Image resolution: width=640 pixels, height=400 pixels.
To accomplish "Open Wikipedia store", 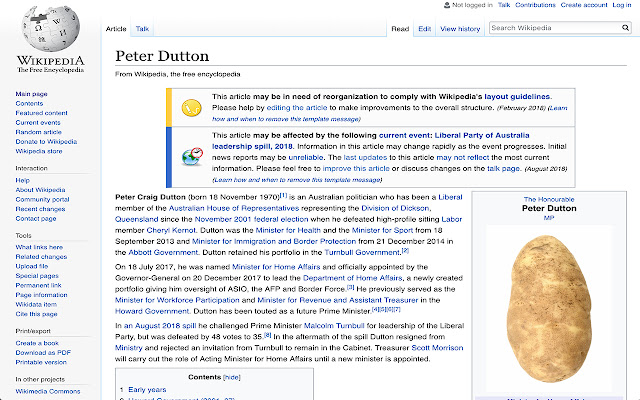I will point(39,151).
